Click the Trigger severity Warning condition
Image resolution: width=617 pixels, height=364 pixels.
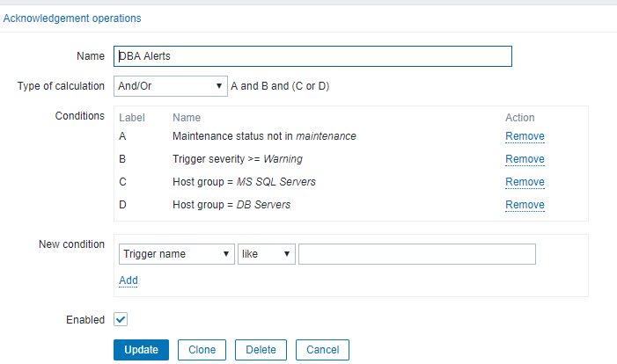tap(239, 159)
